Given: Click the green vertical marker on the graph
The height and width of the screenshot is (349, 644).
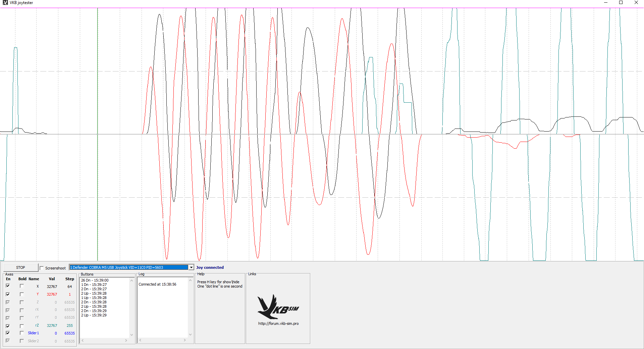Looking at the screenshot, I should 98,134.
